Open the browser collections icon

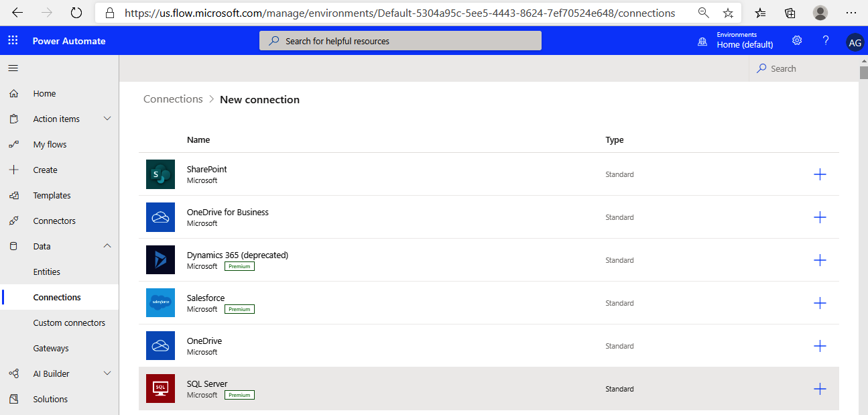[x=790, y=13]
